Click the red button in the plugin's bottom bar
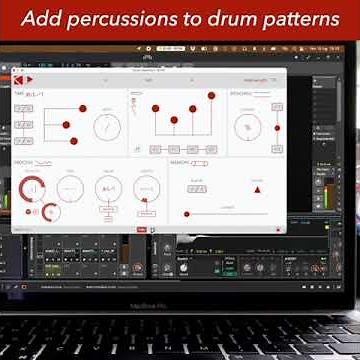 (x=142, y=229)
